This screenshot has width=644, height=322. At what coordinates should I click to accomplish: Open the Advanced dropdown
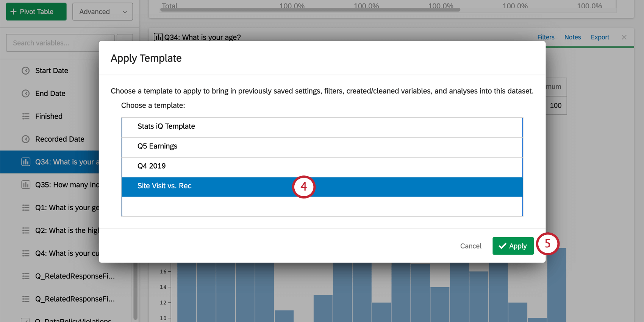coord(102,12)
